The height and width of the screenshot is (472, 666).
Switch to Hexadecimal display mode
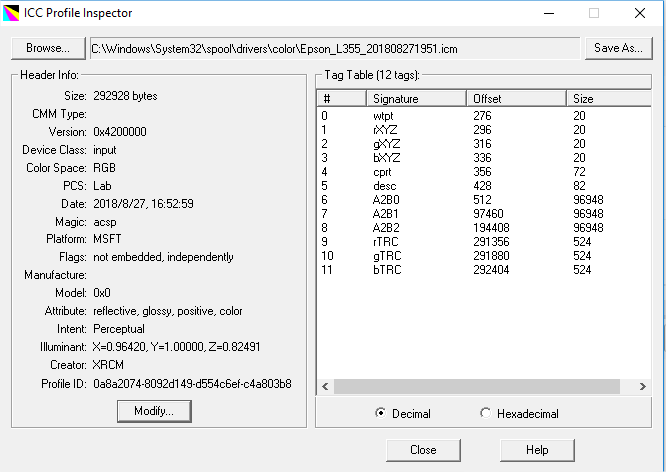tap(486, 413)
